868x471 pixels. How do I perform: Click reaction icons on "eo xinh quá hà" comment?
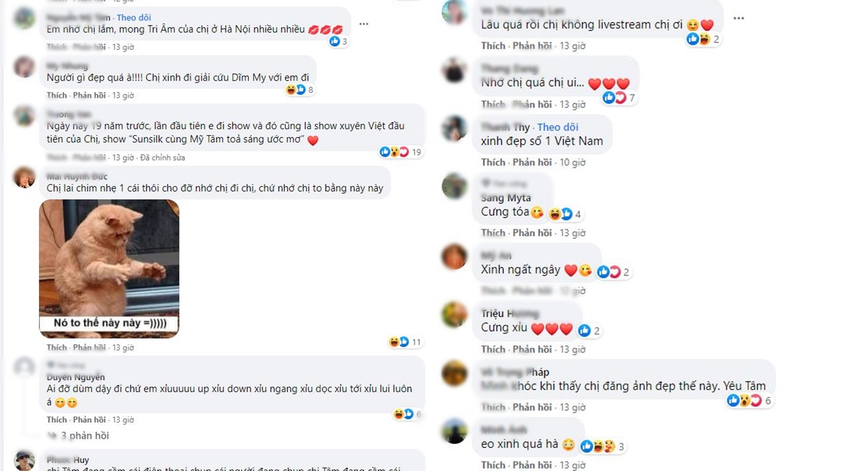click(x=603, y=446)
